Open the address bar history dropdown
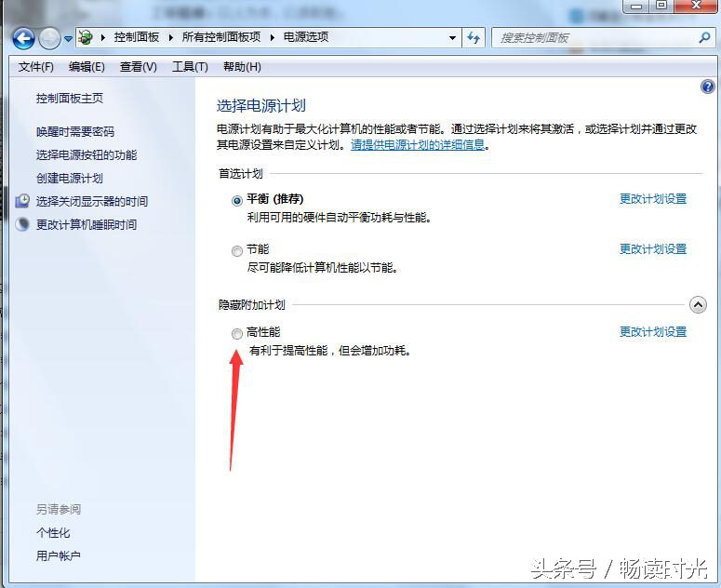721x588 pixels. 452,38
